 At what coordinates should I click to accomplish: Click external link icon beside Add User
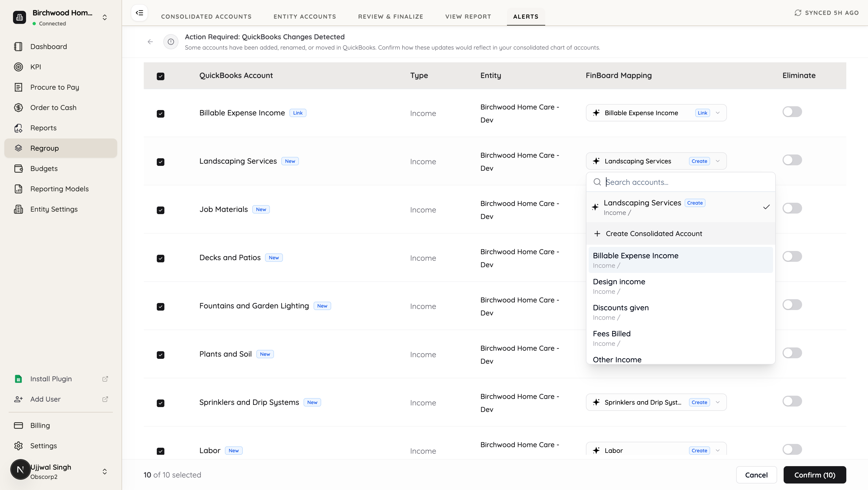tap(105, 399)
